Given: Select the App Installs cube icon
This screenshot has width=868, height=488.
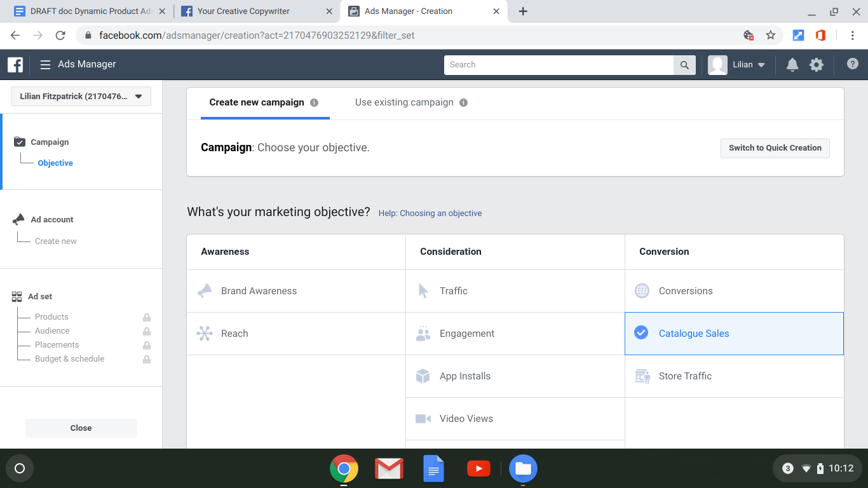Looking at the screenshot, I should coord(423,376).
